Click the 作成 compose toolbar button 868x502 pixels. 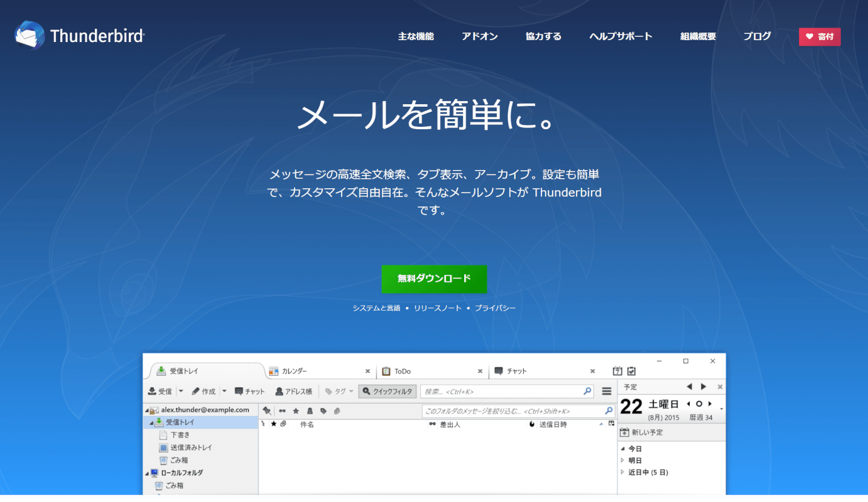click(x=203, y=391)
